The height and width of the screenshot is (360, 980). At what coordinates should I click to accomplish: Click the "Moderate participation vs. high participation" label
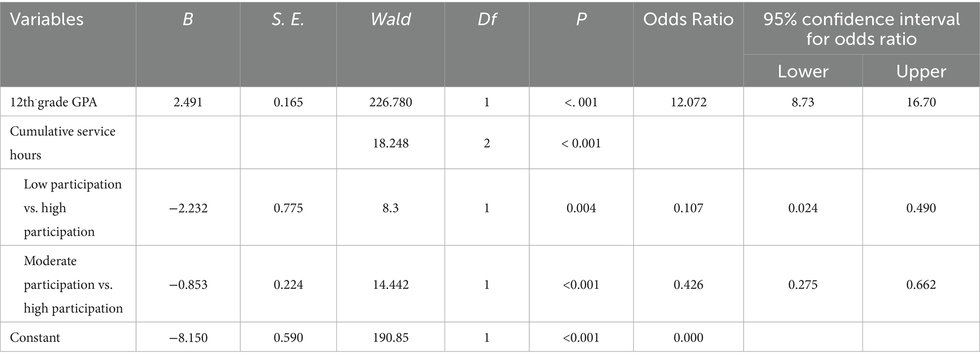73,285
